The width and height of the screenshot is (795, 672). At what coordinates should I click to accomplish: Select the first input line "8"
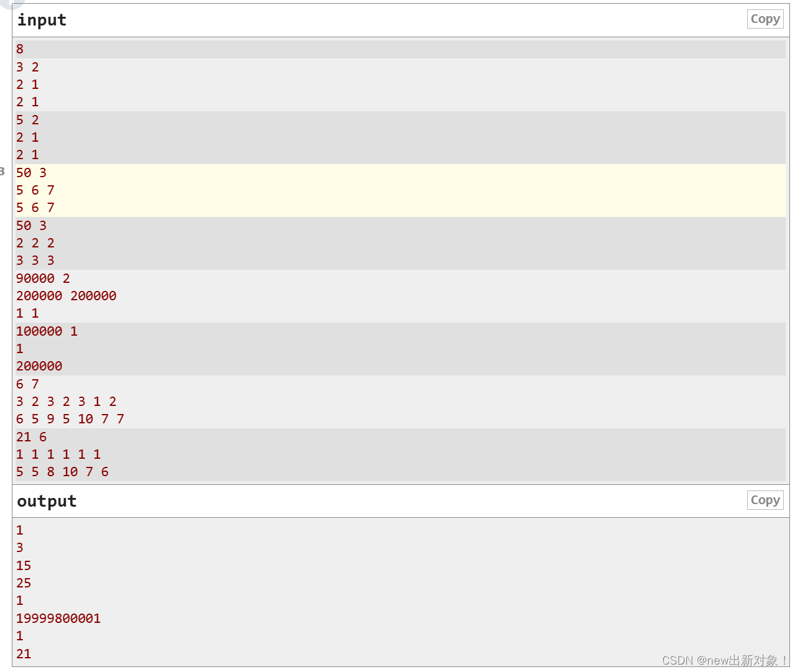point(19,48)
